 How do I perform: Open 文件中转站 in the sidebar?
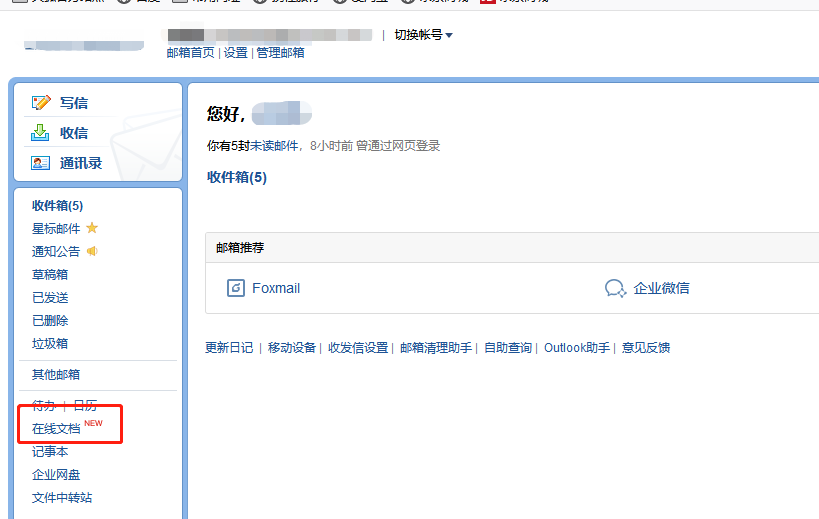point(62,497)
